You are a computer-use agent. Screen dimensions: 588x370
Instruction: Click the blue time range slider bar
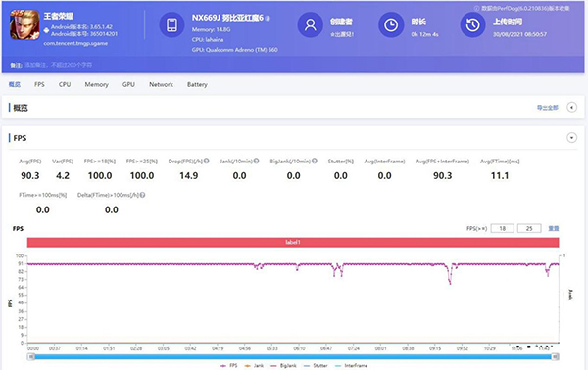point(293,357)
